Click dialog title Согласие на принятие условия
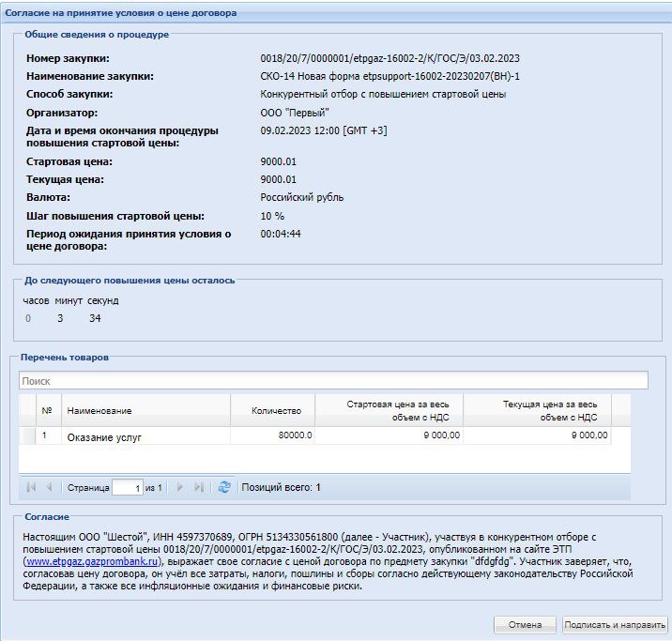The height and width of the screenshot is (641, 672). pyautogui.click(x=120, y=13)
